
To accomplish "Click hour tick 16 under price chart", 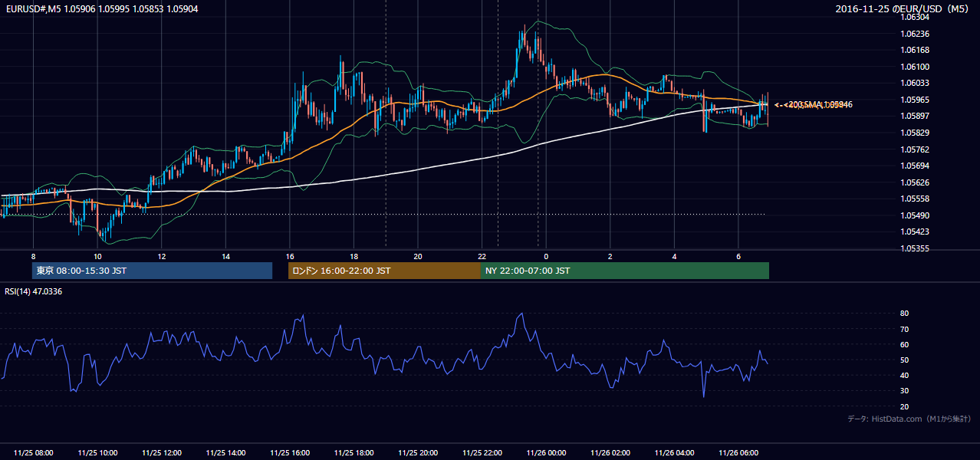I will click(x=290, y=256).
